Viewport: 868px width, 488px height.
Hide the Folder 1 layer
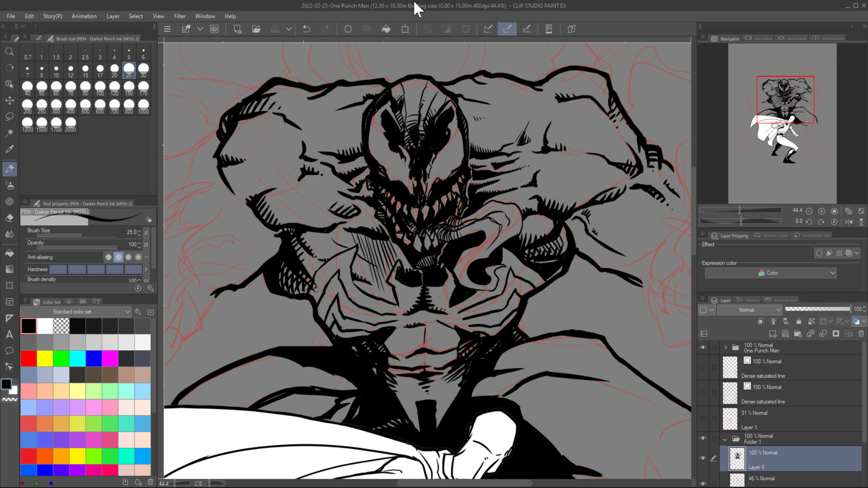703,438
